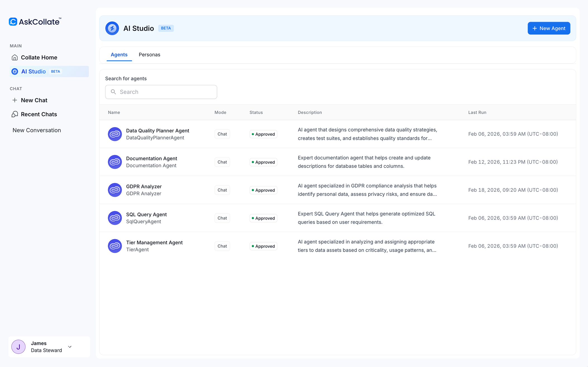Viewport: 588px width, 367px height.
Task: Open the New Conversation chat entry
Action: pyautogui.click(x=37, y=130)
